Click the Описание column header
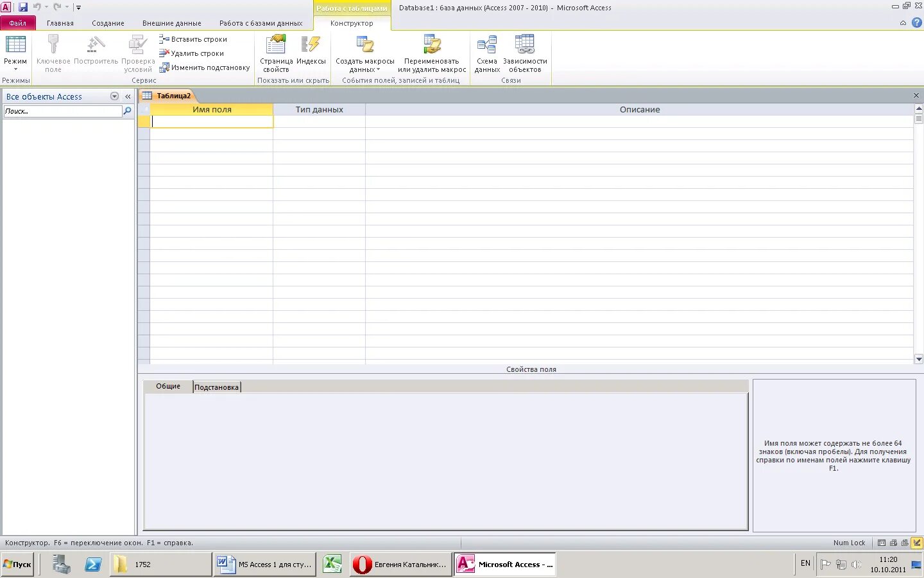This screenshot has width=924, height=578. coord(639,110)
